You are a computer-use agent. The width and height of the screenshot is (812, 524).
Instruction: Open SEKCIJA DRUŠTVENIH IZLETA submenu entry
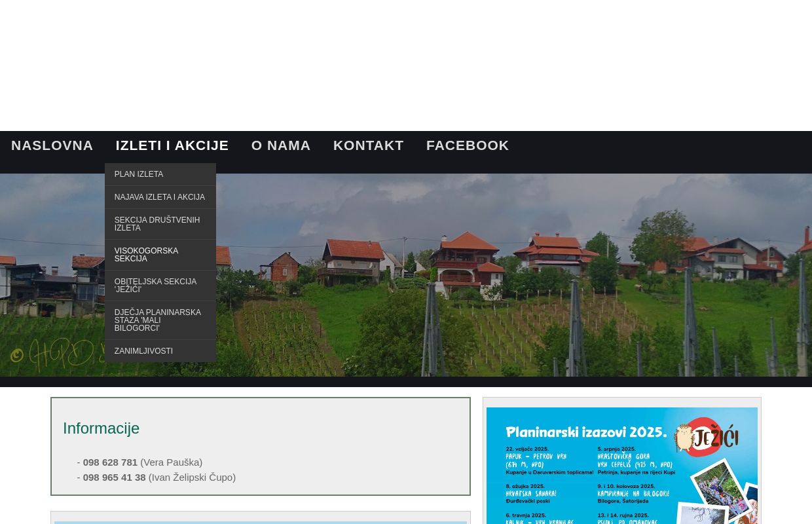(157, 224)
